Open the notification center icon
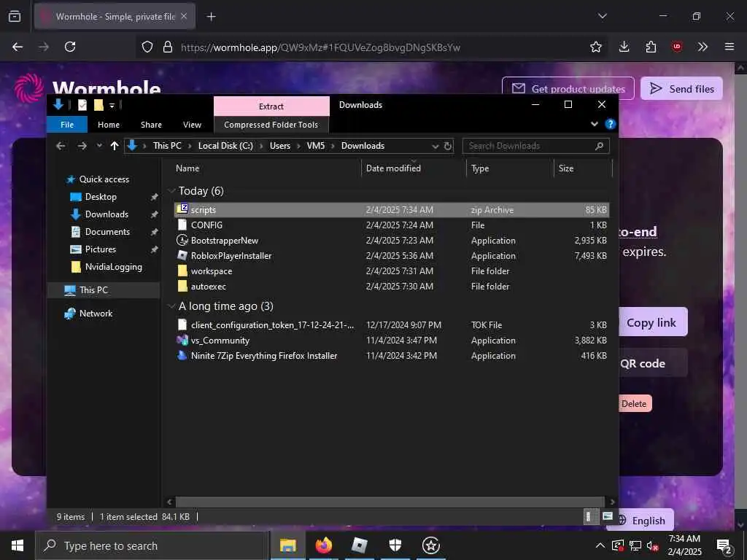The width and height of the screenshot is (747, 560). (724, 545)
